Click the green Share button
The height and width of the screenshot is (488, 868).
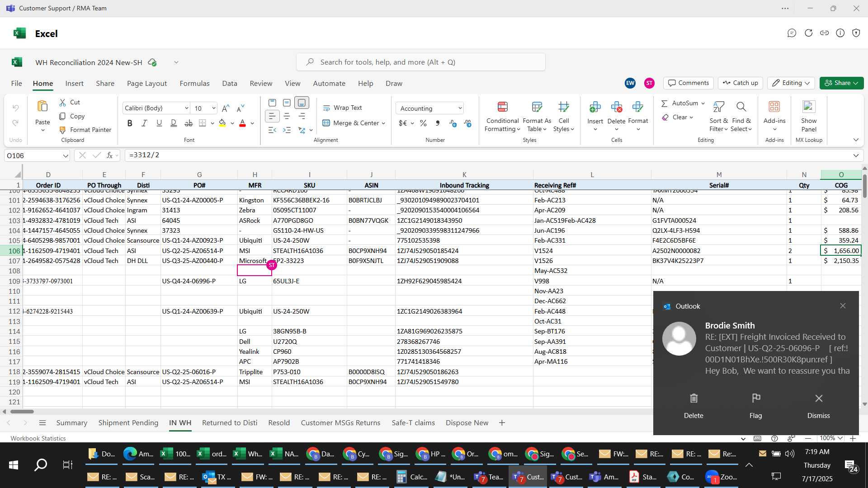pyautogui.click(x=841, y=83)
